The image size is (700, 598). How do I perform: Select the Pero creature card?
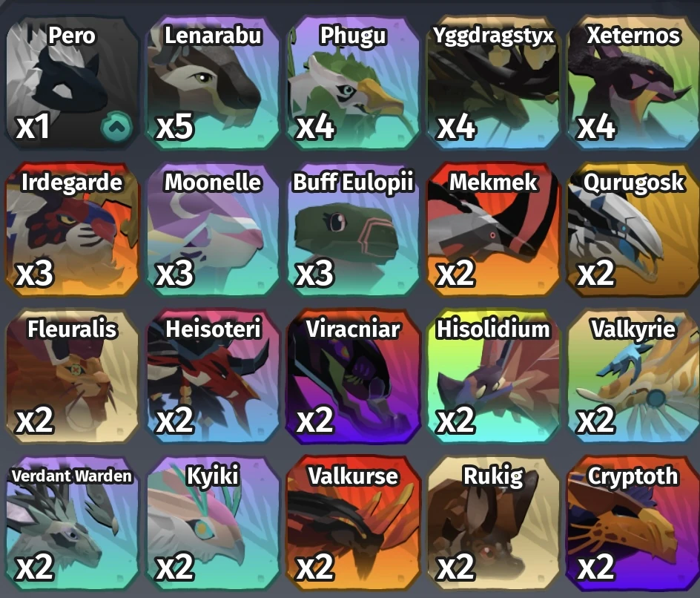(x=73, y=83)
